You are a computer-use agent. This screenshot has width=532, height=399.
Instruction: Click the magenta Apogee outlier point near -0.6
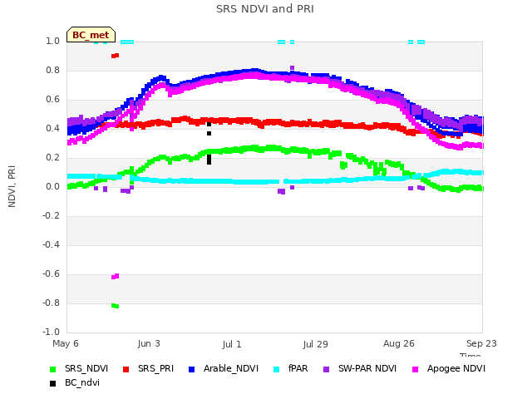115,277
